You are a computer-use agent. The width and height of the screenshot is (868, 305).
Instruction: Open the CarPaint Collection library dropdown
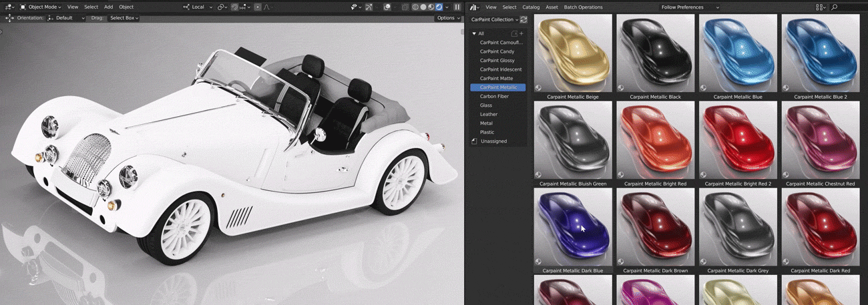pos(495,19)
